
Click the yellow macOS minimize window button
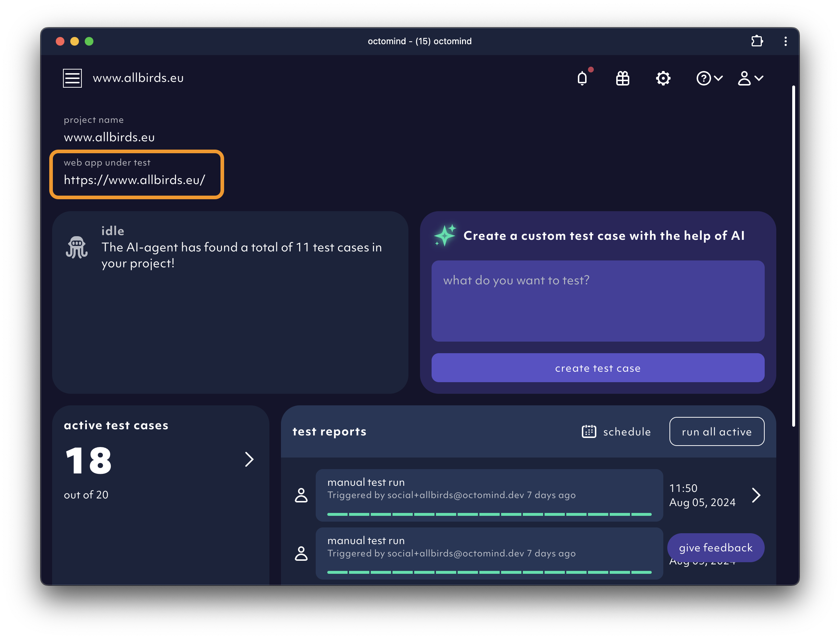coord(75,41)
